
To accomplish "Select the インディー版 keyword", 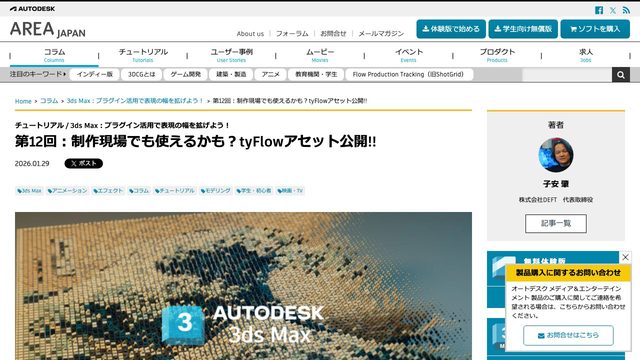I will point(95,74).
